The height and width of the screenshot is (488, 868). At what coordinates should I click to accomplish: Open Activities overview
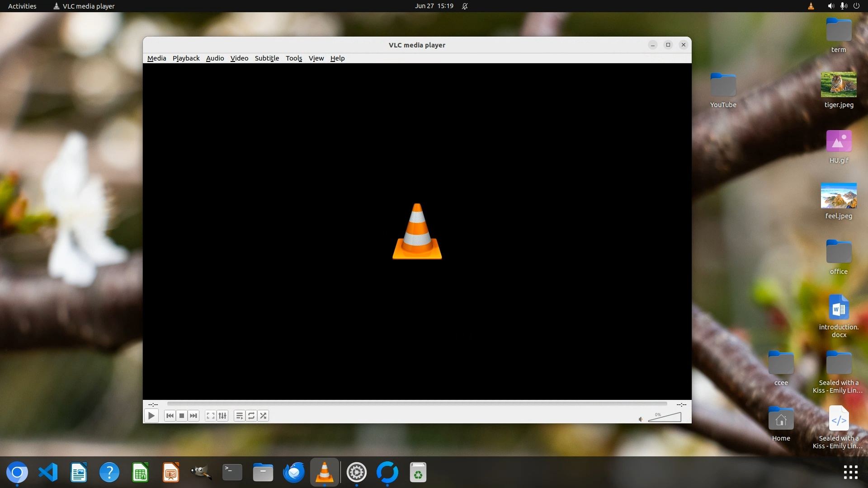click(x=22, y=6)
